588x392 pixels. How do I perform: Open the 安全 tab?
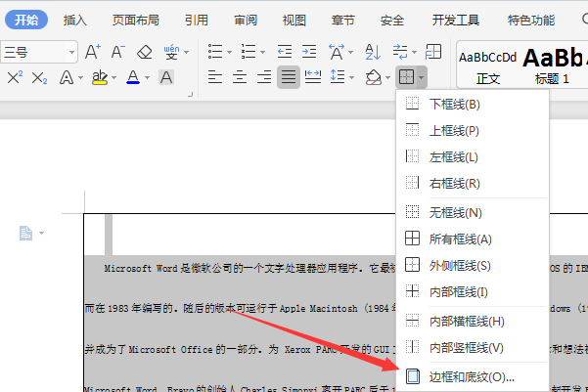point(392,20)
